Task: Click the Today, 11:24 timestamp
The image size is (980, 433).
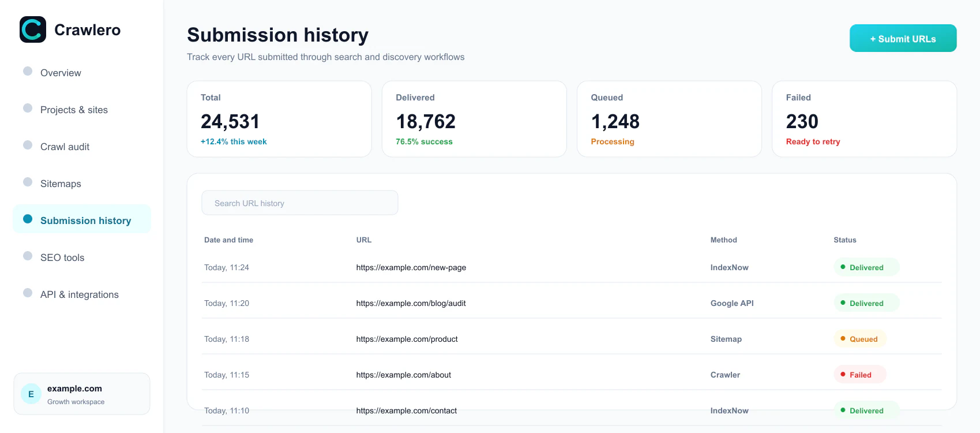Action: tap(227, 267)
